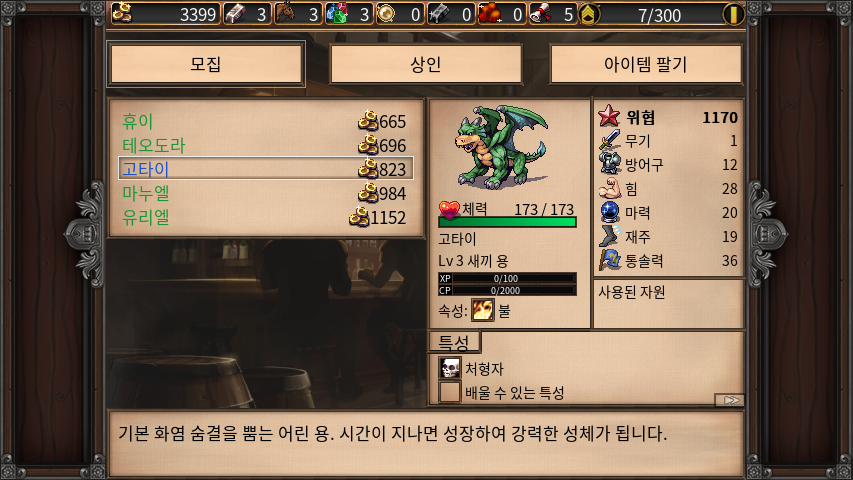Viewport: 853px width, 480px height.
Task: Select recruit 마누엘 from the list
Action: coord(265,193)
